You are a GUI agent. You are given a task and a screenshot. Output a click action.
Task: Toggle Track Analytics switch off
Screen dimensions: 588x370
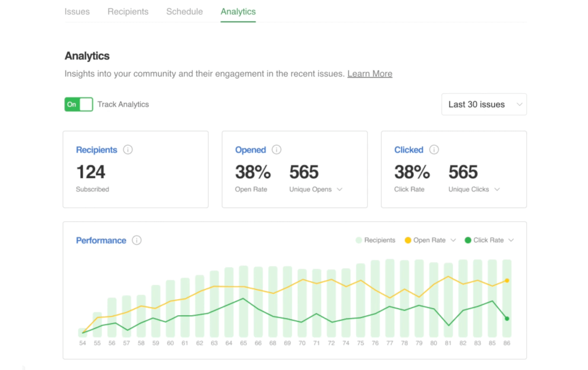(79, 104)
